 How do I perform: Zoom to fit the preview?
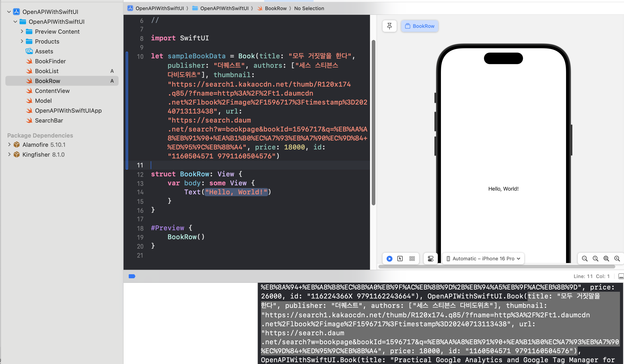[606, 259]
